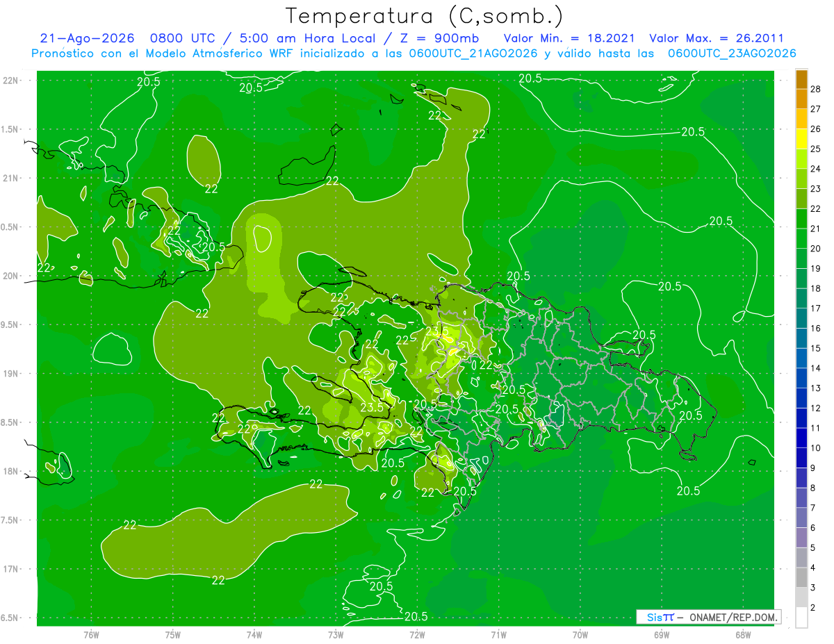Click gray legend swatch between 3 and 4
Viewport: 834px width, 644px height.
tap(801, 578)
